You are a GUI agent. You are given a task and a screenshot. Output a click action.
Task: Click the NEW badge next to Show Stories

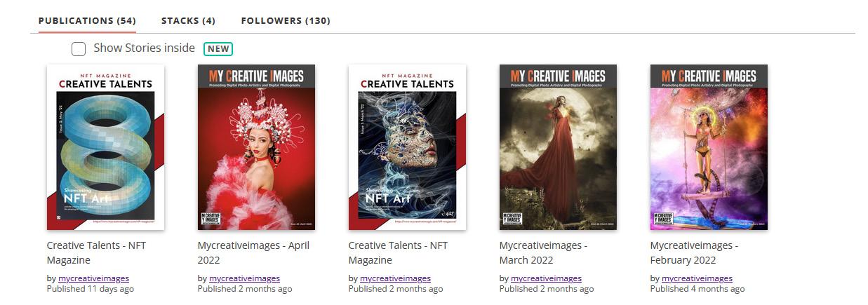[218, 49]
